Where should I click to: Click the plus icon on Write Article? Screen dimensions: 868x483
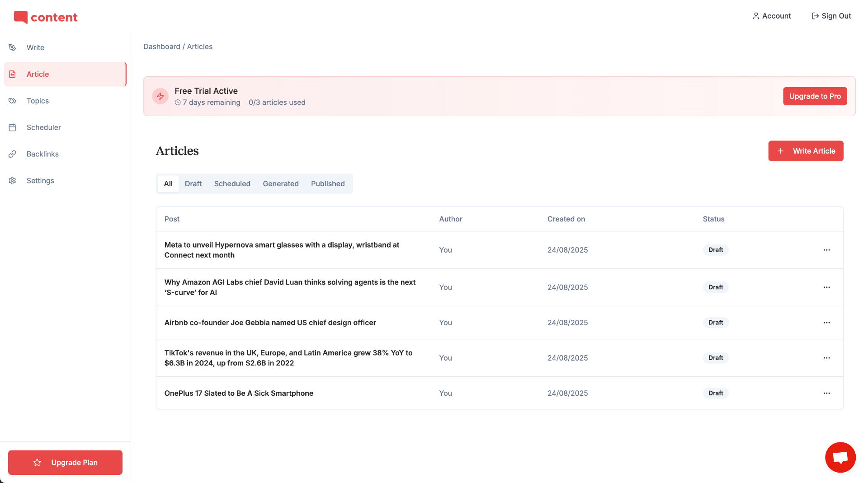(x=780, y=151)
